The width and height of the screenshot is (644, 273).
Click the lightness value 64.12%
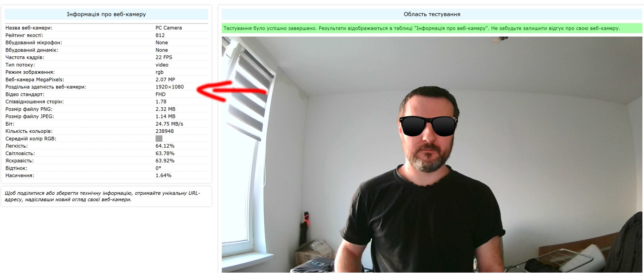[x=165, y=146]
